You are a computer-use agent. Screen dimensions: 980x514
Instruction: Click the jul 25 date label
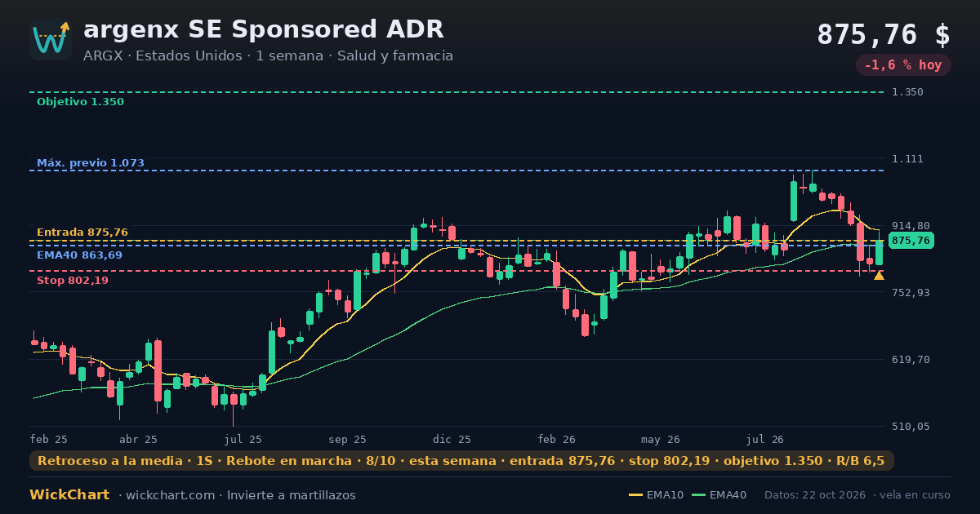pyautogui.click(x=243, y=440)
